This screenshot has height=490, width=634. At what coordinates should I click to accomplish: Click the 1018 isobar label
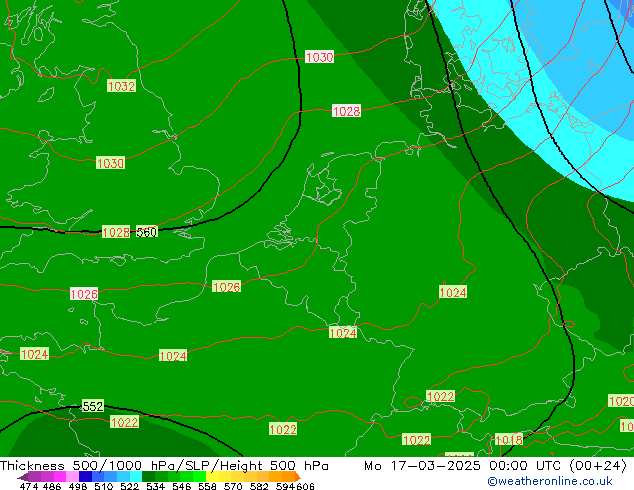[x=508, y=440]
